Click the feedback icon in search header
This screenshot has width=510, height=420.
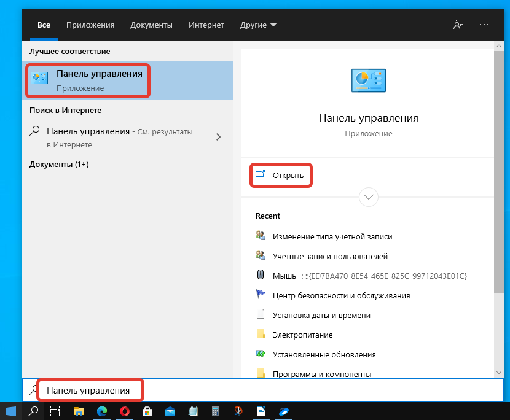(458, 25)
